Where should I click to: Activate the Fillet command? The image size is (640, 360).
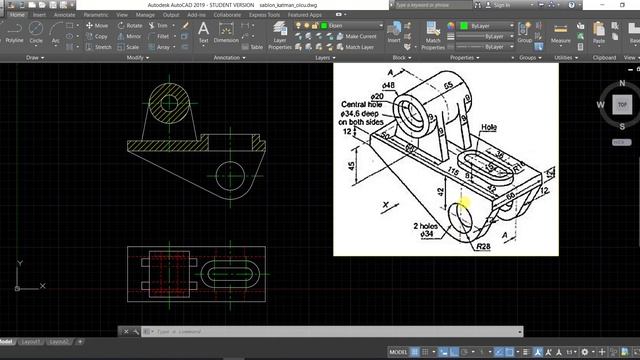point(159,36)
